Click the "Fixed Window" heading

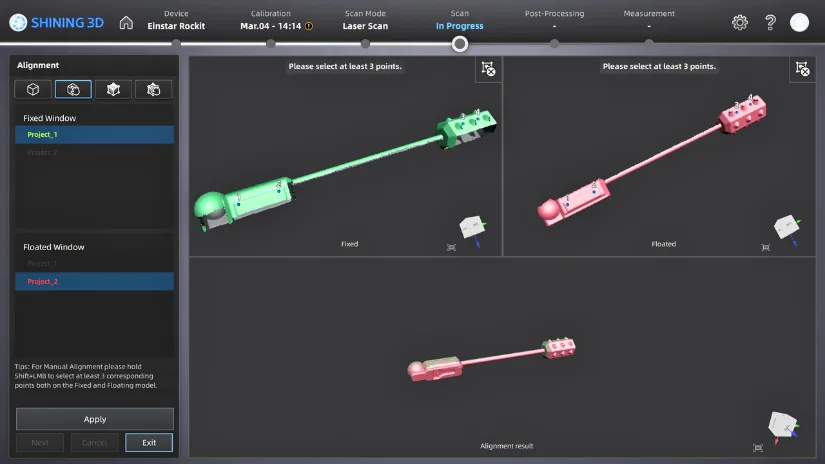[49, 118]
